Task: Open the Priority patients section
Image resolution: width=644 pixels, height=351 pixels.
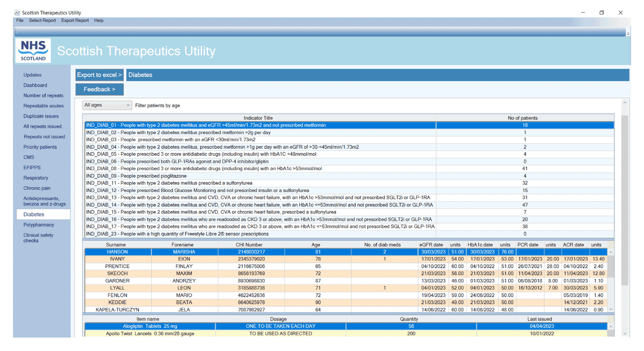Action: coord(40,147)
